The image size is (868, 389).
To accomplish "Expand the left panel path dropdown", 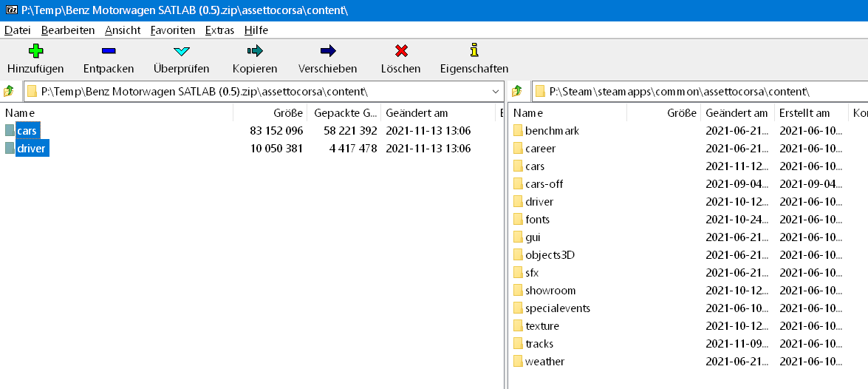I will (496, 92).
